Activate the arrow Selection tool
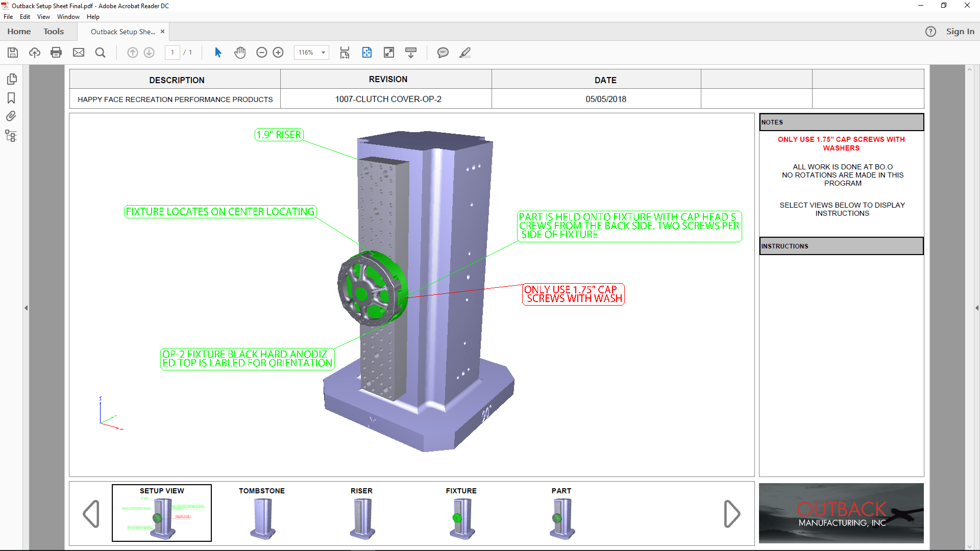The image size is (980, 551). pyautogui.click(x=218, y=53)
